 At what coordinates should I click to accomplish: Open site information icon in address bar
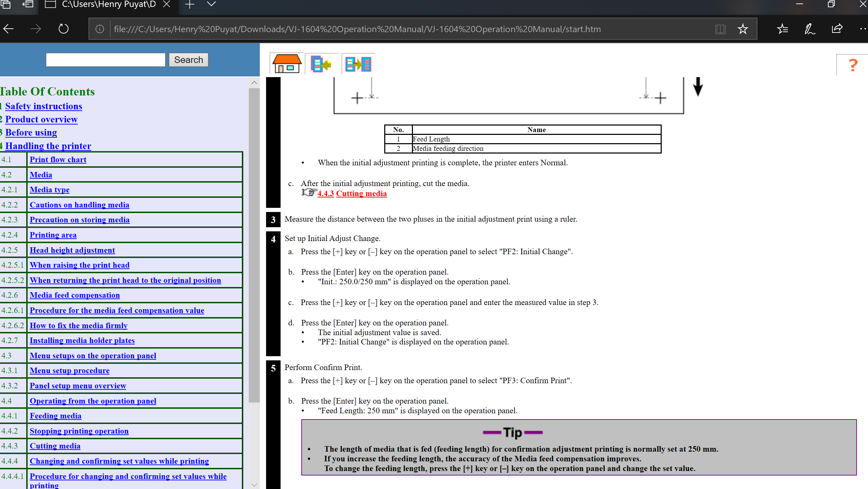tap(100, 29)
